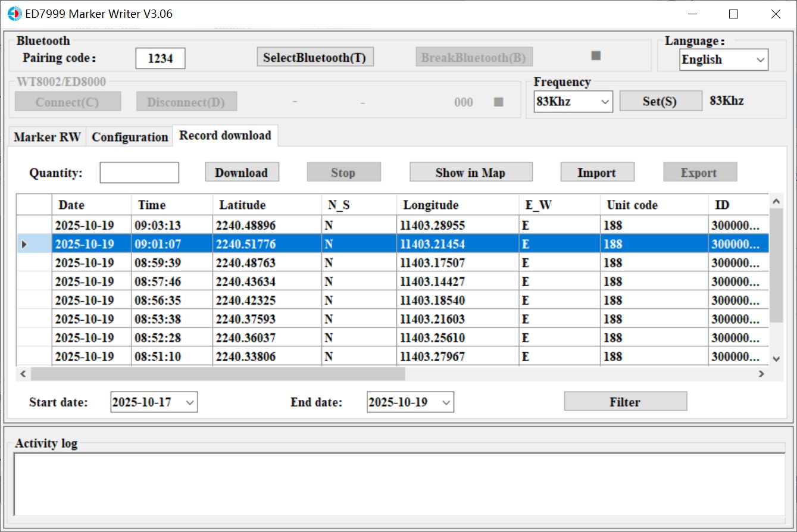This screenshot has width=797, height=532.
Task: Click the row selection arrow marker
Action: [x=23, y=243]
